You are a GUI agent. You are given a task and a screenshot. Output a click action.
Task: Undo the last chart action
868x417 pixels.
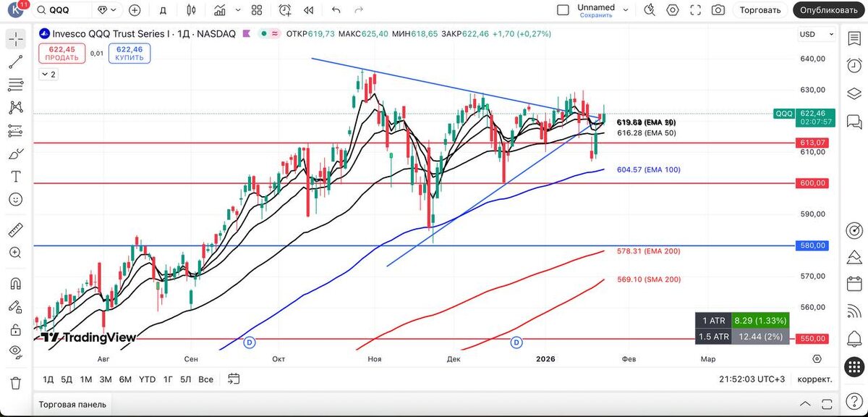[x=336, y=10]
